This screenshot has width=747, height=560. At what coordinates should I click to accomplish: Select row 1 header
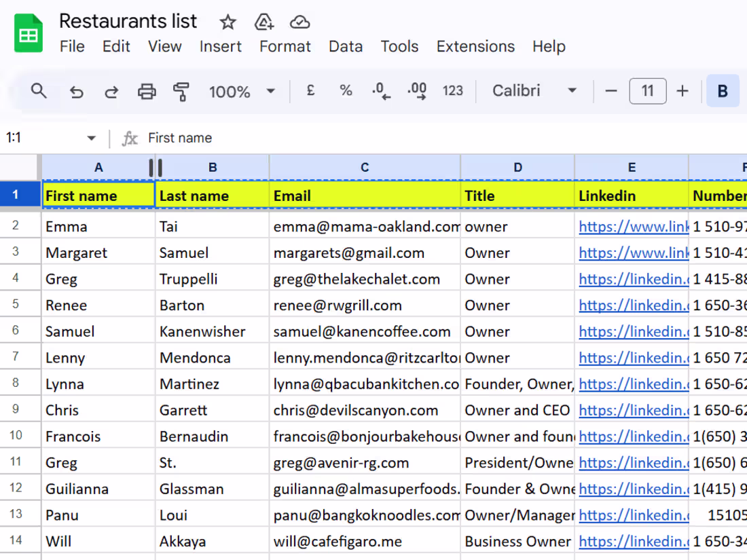coord(20,194)
